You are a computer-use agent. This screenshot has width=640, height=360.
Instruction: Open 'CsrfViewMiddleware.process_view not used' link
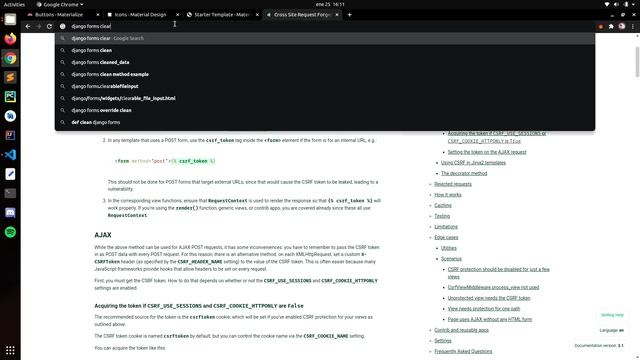click(493, 287)
